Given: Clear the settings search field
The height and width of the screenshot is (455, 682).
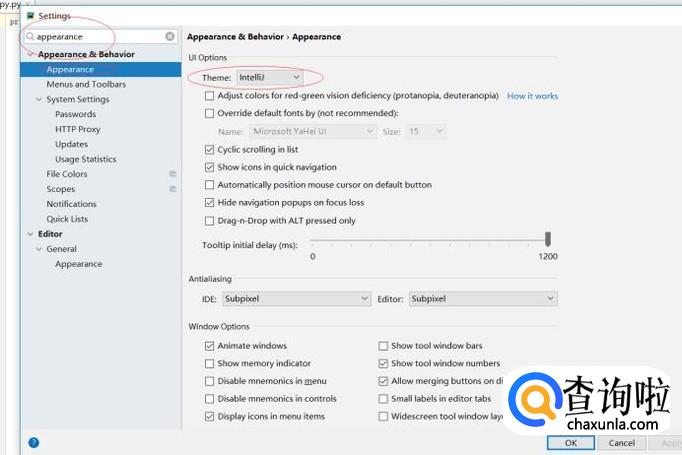Looking at the screenshot, I should pos(170,36).
